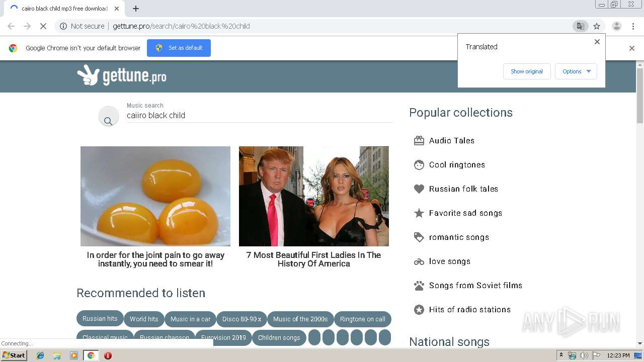Viewport: 644px width, 362px height.
Task: Click the First Ladies ad headline
Action: point(313,259)
